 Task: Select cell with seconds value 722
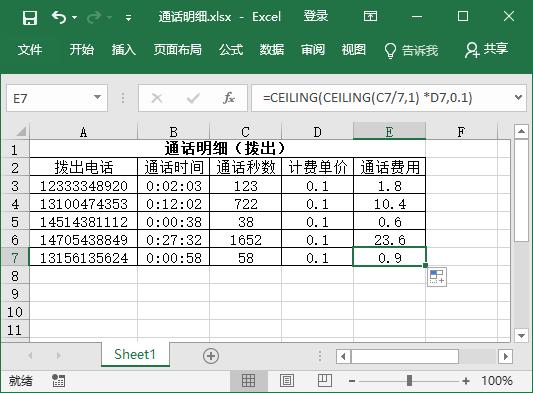(245, 204)
